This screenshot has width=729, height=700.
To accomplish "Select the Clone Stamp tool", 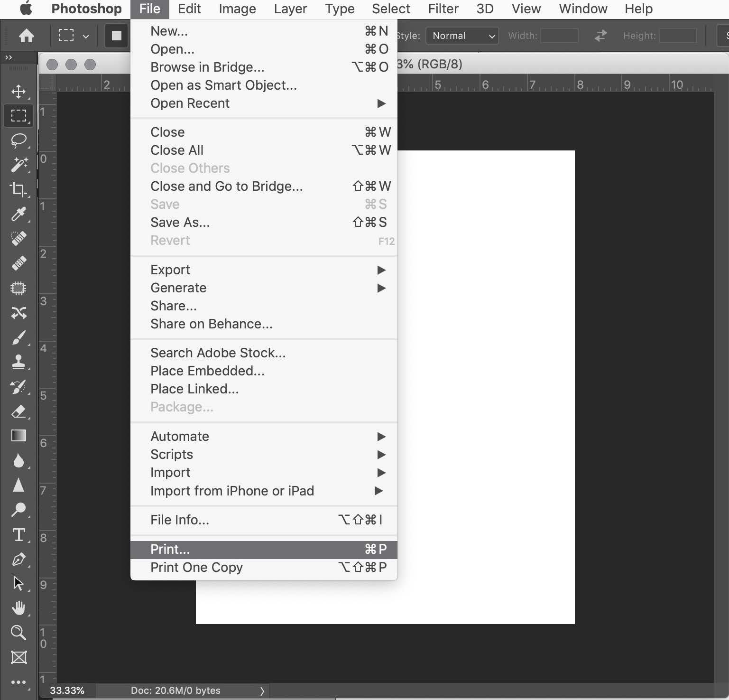I will 18,362.
